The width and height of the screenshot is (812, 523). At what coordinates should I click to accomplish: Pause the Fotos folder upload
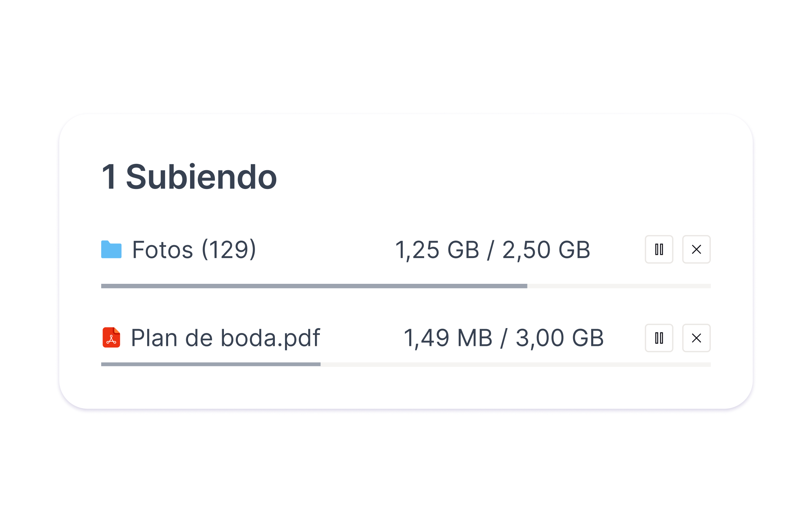coord(659,249)
